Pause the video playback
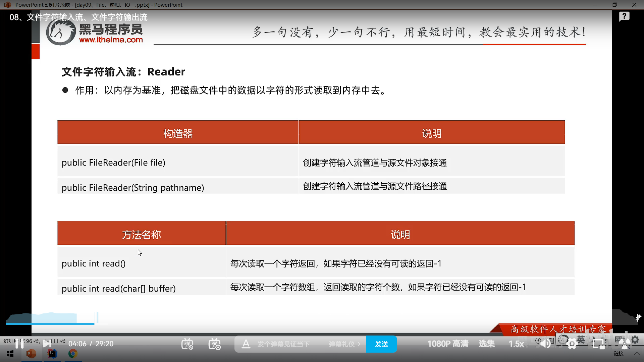The width and height of the screenshot is (644, 362). pyautogui.click(x=19, y=344)
